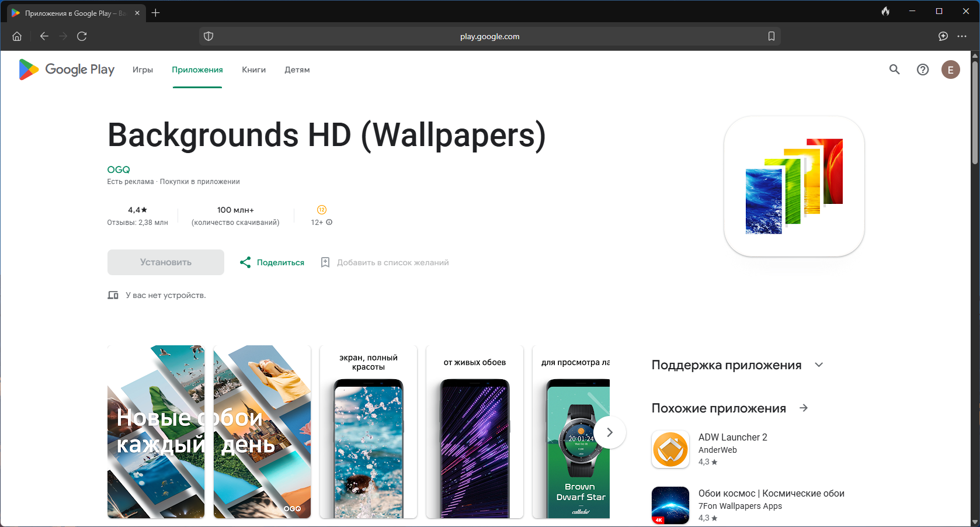Click the Обои космос app icon
The image size is (980, 527).
click(670, 505)
